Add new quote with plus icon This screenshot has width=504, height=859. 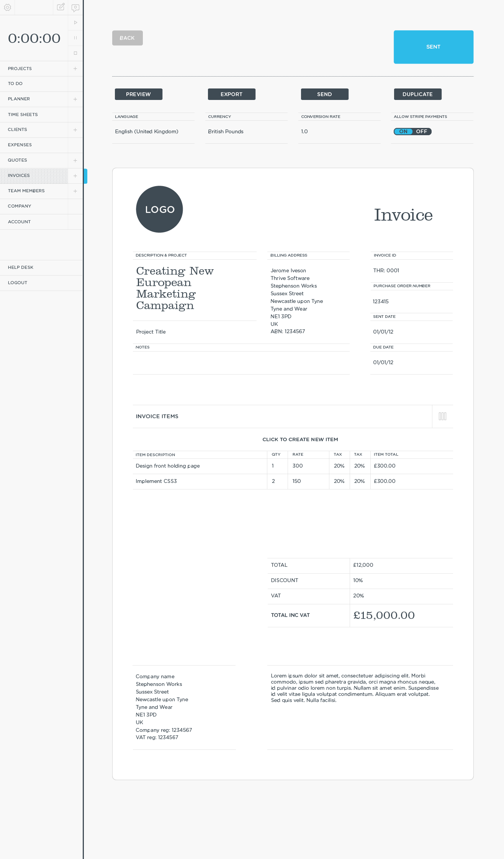[75, 160]
